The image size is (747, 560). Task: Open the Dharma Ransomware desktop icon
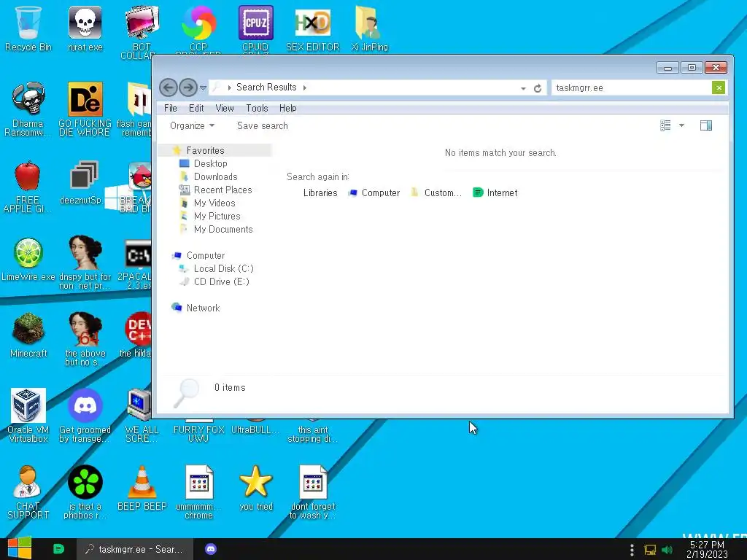pos(28,109)
